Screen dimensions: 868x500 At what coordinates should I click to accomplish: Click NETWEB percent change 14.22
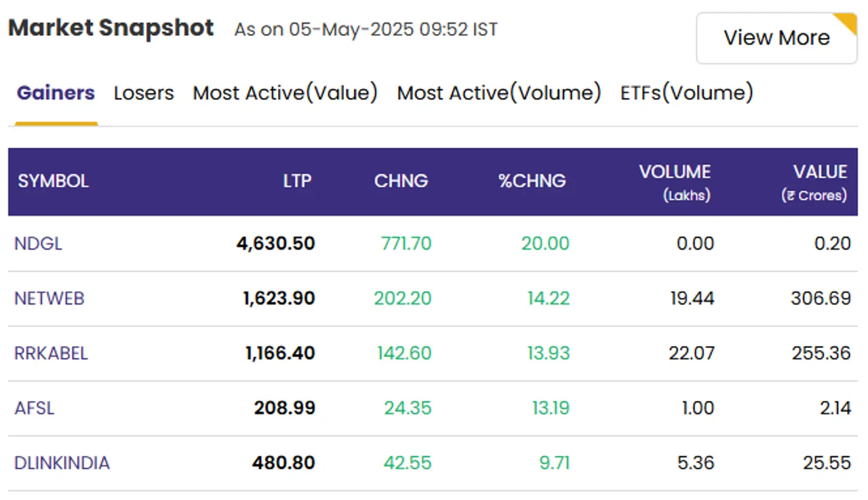(549, 299)
